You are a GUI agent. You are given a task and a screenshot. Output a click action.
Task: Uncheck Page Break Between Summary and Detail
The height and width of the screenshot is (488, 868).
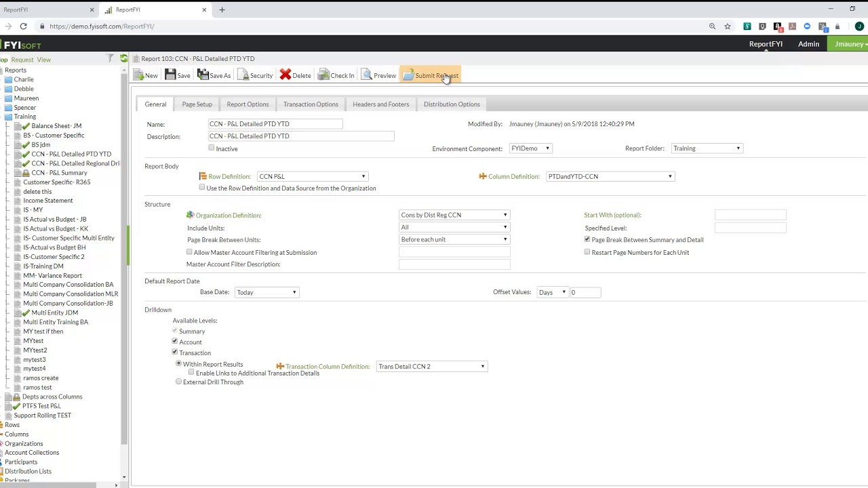click(x=587, y=239)
